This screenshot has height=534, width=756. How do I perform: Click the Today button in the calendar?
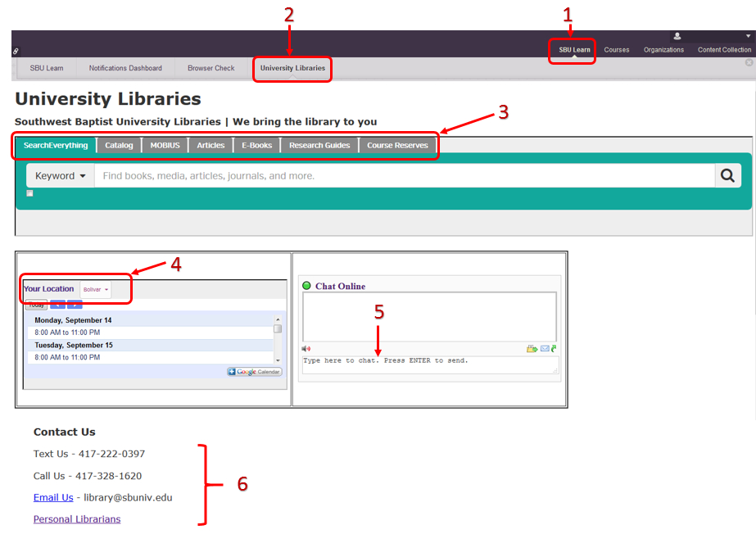click(36, 305)
